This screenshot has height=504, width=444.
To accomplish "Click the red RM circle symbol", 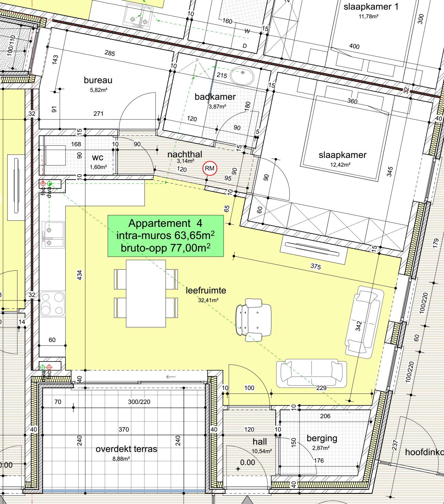I will coord(209,168).
